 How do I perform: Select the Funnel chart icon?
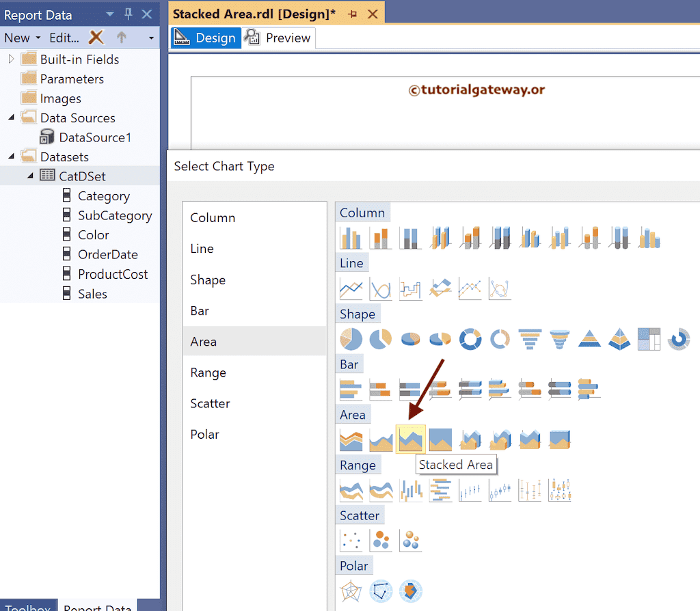tap(530, 339)
